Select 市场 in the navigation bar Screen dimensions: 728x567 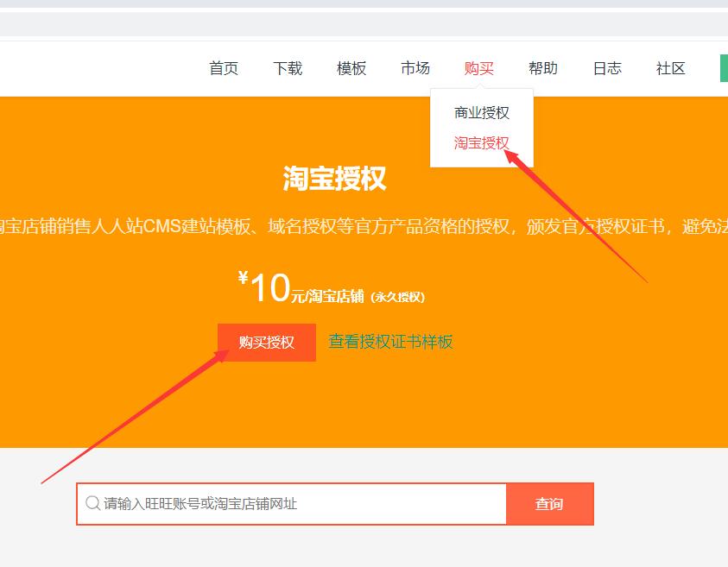[x=415, y=68]
